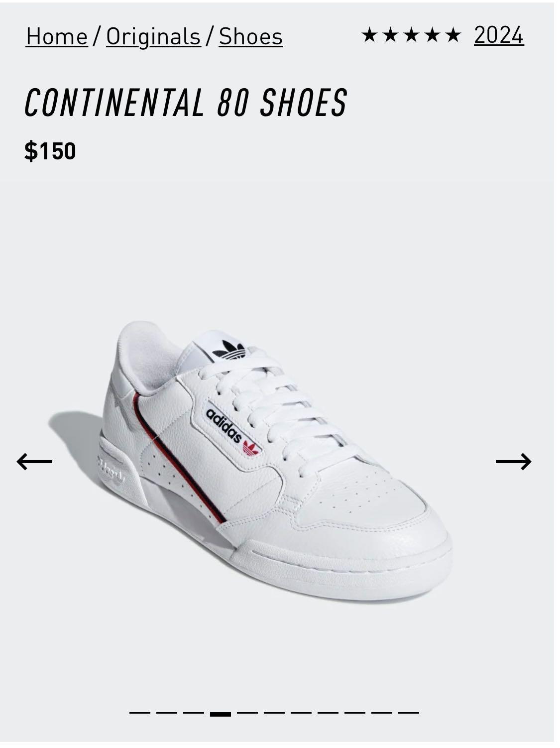Image resolution: width=560 pixels, height=748 pixels.
Task: Select the third carousel indicator dash
Action: pos(194,713)
